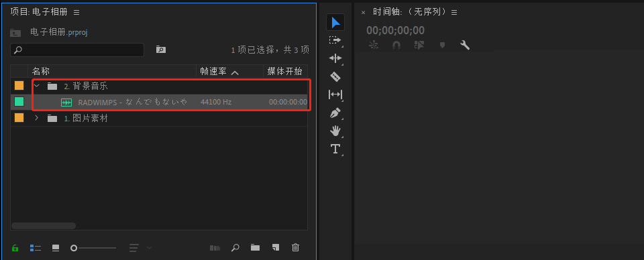Click the project search field
Viewport: 644px width, 260px height.
pyautogui.click(x=77, y=50)
